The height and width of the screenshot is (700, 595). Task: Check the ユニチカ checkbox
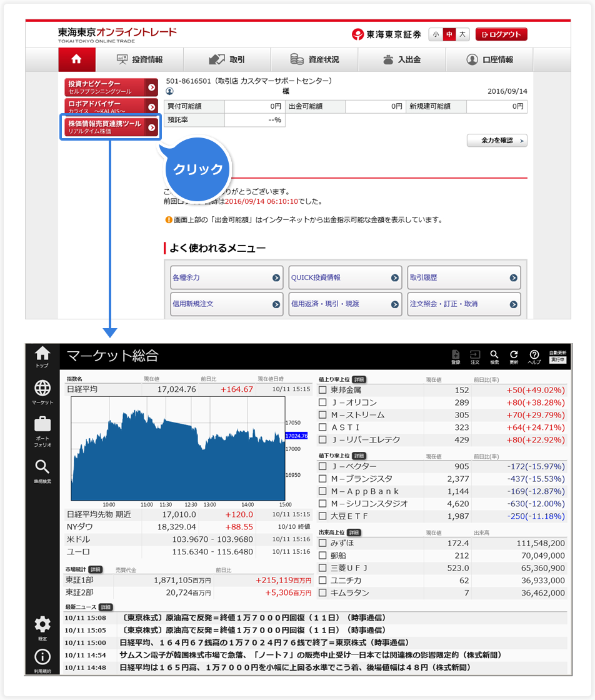322,581
